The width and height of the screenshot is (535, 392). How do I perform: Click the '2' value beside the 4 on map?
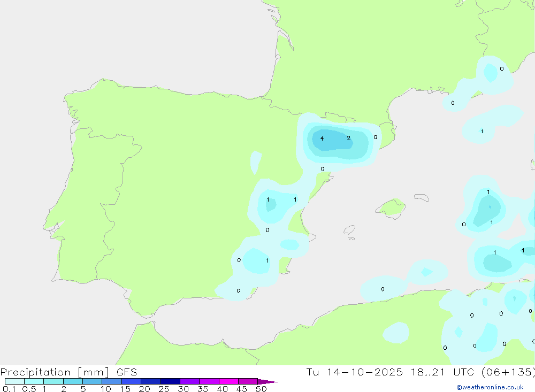pos(348,138)
